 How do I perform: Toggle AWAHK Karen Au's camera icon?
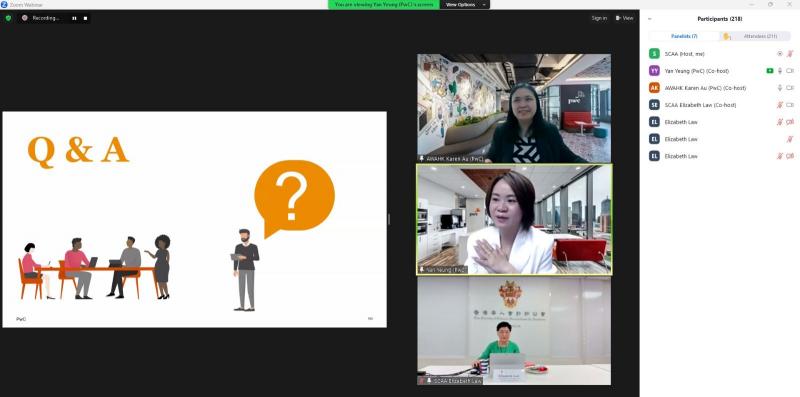coord(790,88)
